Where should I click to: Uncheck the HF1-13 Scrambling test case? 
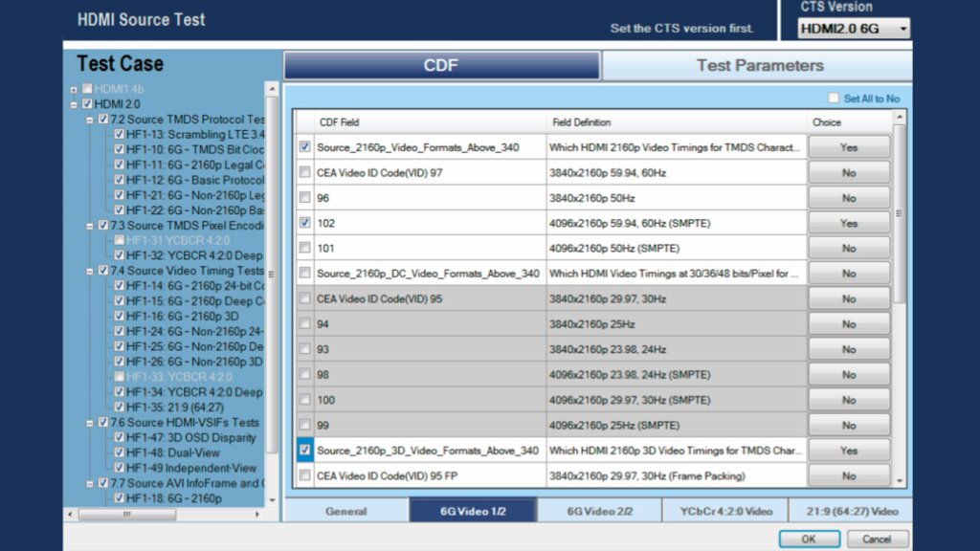(x=119, y=134)
